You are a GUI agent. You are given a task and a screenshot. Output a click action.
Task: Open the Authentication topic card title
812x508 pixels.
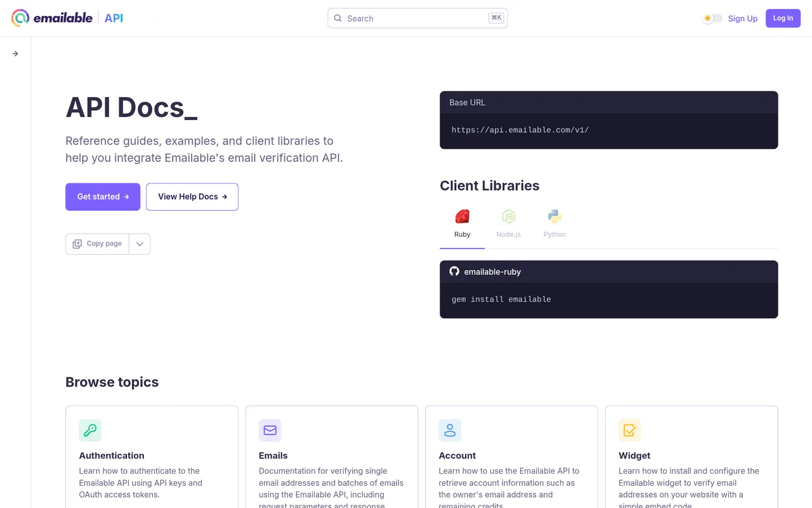(112, 455)
